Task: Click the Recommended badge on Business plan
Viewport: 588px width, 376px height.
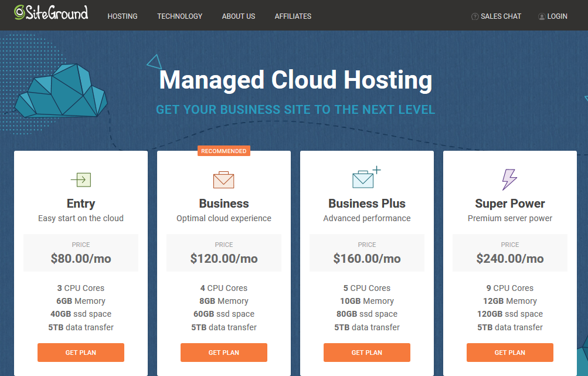Action: pos(224,151)
